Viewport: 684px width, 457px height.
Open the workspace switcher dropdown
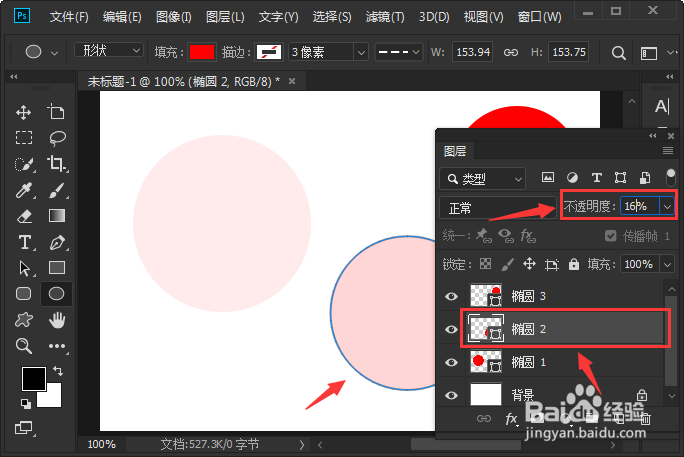click(670, 53)
